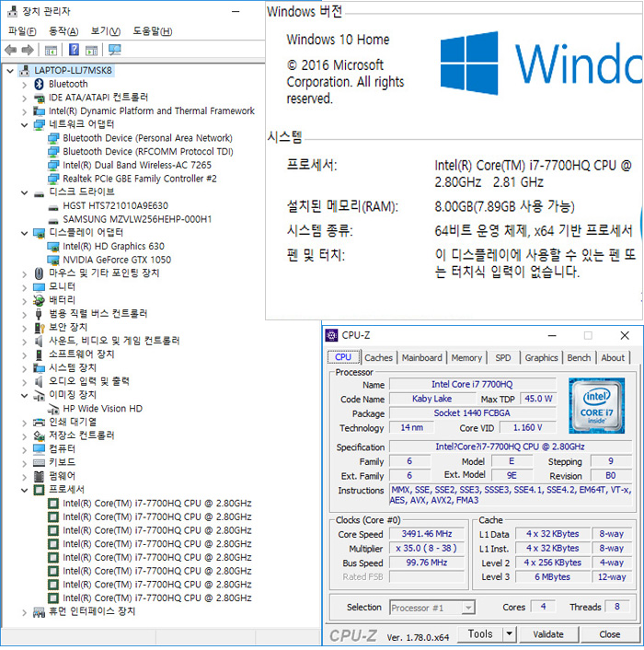Screen dimensions: 644x650
Task: Click the 모니터 monitor category icon
Action: click(39, 287)
